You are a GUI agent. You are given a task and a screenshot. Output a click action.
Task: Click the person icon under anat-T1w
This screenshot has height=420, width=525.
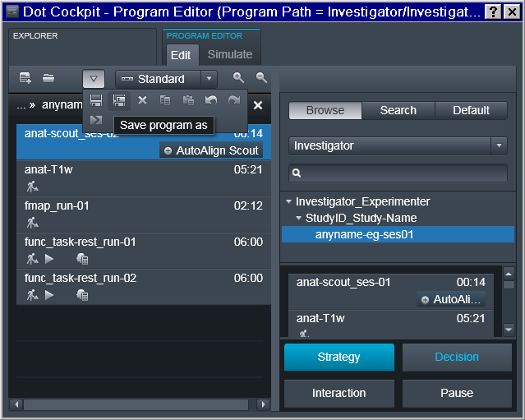(33, 187)
